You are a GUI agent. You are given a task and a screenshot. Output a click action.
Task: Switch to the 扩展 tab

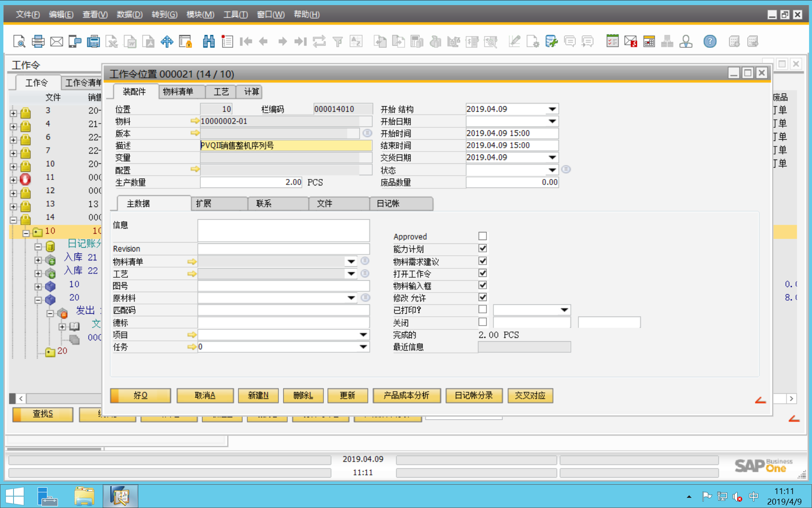point(219,204)
